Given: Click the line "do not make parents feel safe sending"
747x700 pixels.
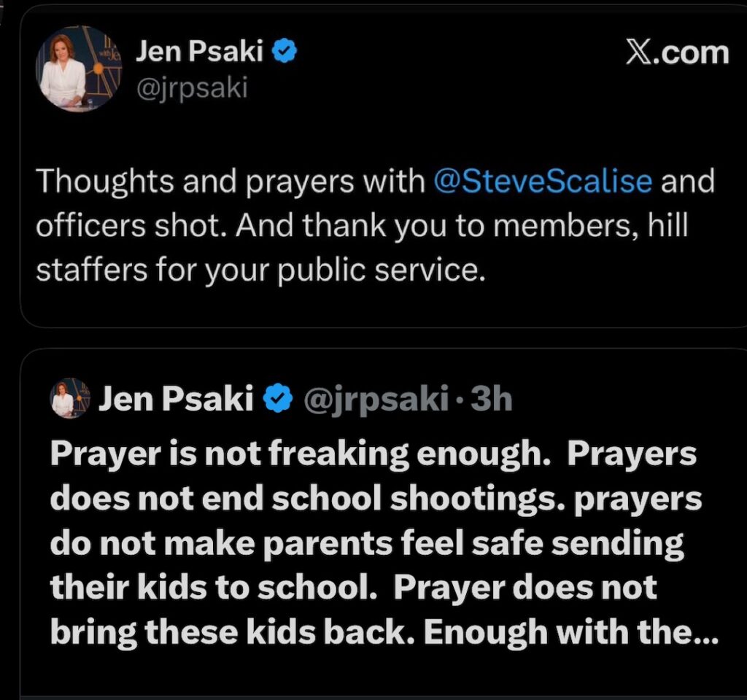Looking at the screenshot, I should tap(366, 544).
